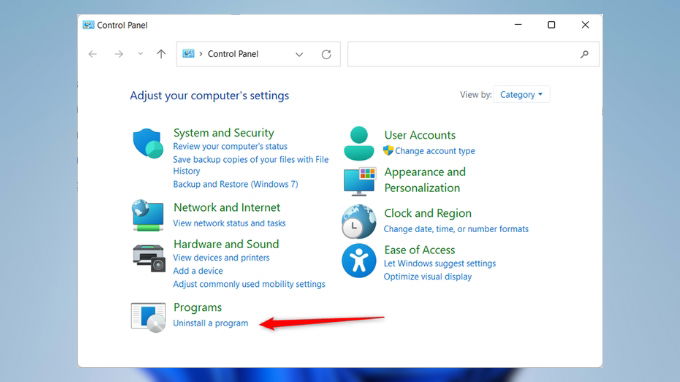Click the Network and Internet globe icon
Image resolution: width=680 pixels, height=382 pixels.
(x=148, y=215)
